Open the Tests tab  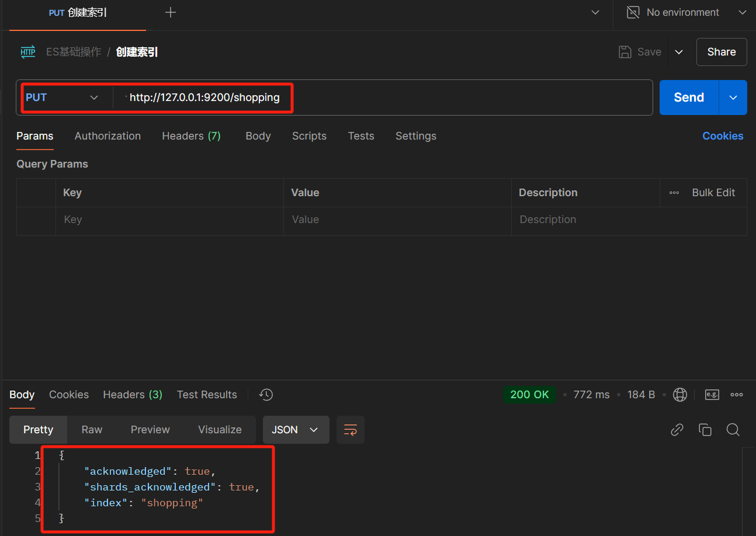tap(361, 136)
